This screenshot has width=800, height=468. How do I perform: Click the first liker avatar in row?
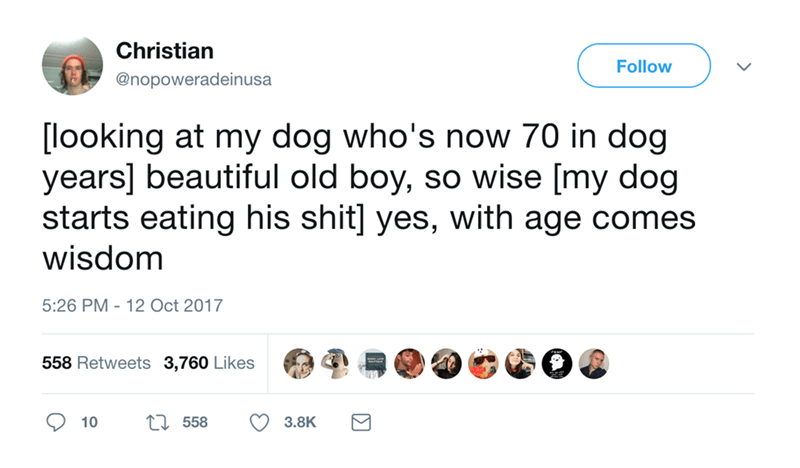pyautogui.click(x=300, y=363)
